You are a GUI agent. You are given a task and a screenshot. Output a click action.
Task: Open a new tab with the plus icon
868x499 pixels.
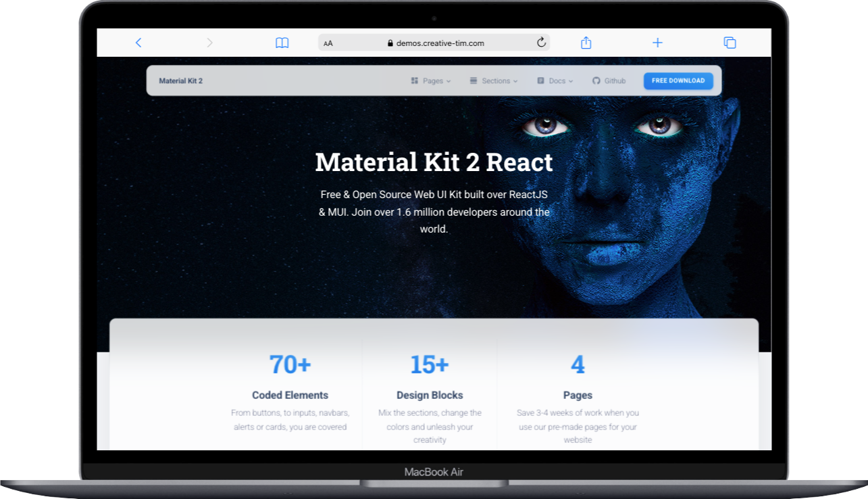coord(657,42)
